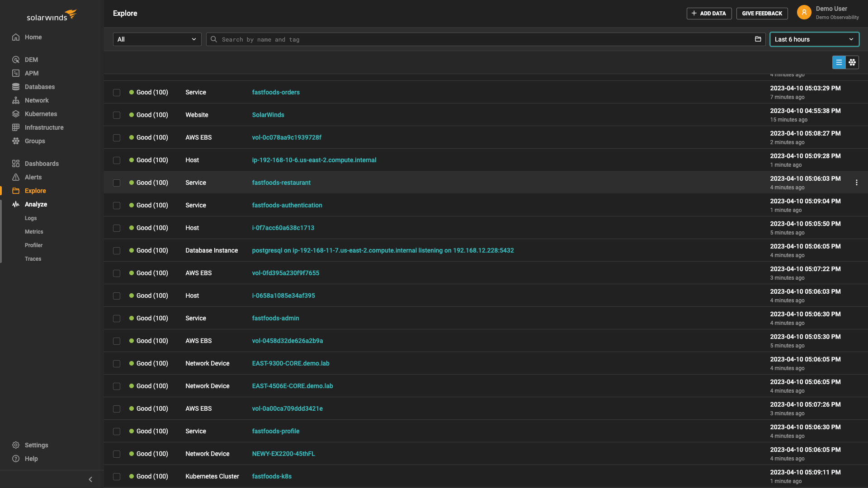The image size is (868, 488).
Task: Switch to the list view icon
Action: click(x=839, y=62)
